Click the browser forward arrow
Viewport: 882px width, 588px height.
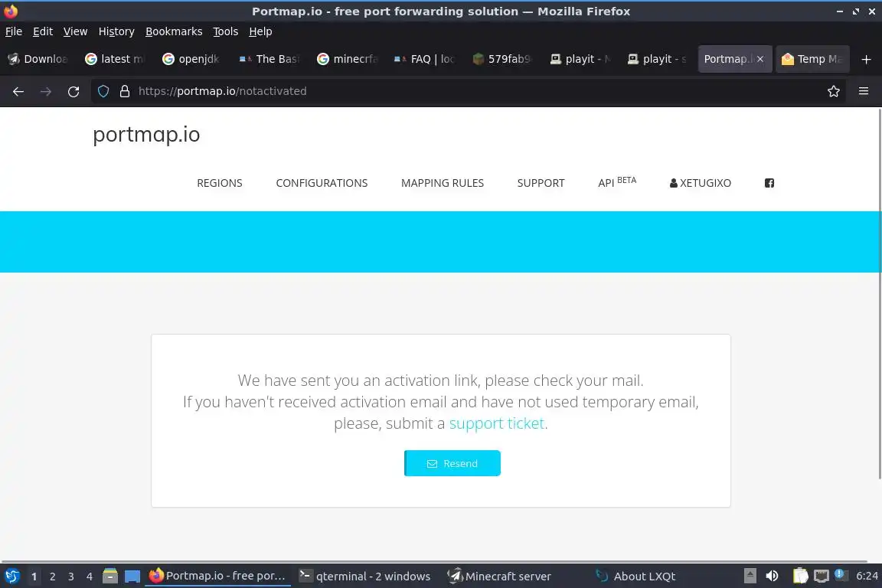pyautogui.click(x=46, y=91)
